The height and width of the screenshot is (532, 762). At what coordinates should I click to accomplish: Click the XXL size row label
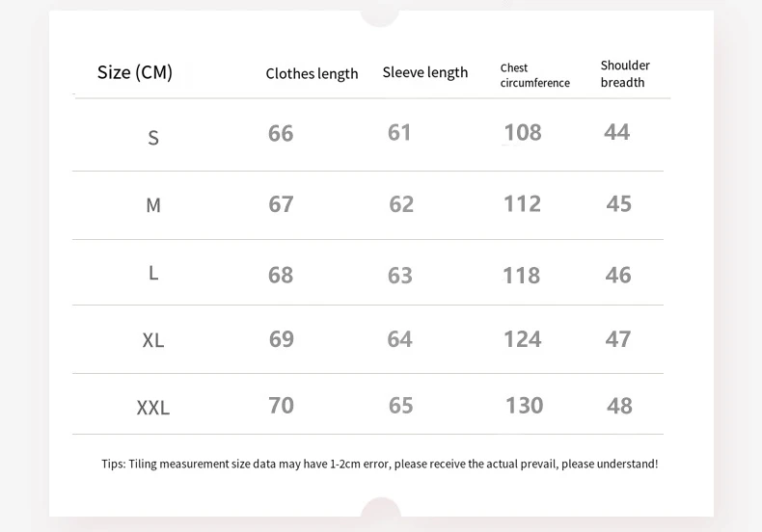point(153,408)
